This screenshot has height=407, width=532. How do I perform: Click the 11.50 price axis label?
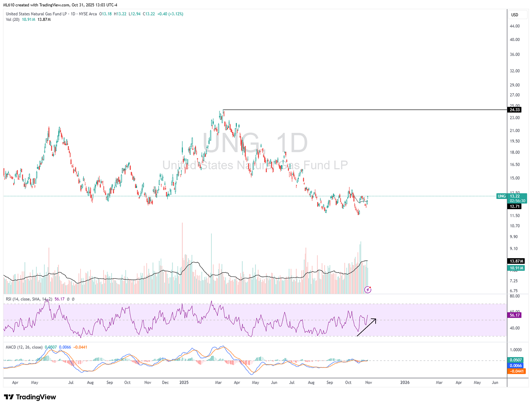(515, 216)
